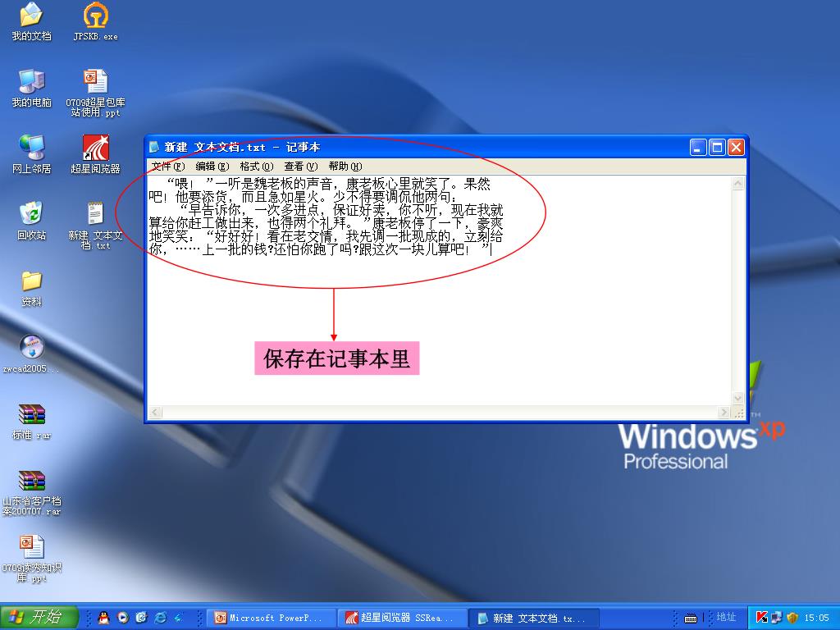Close the Notepad window

point(736,148)
